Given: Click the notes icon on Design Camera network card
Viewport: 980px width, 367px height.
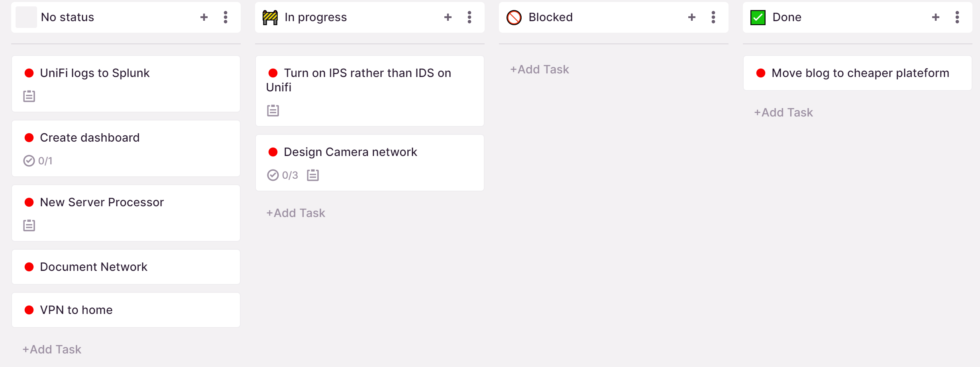Looking at the screenshot, I should click(x=313, y=175).
